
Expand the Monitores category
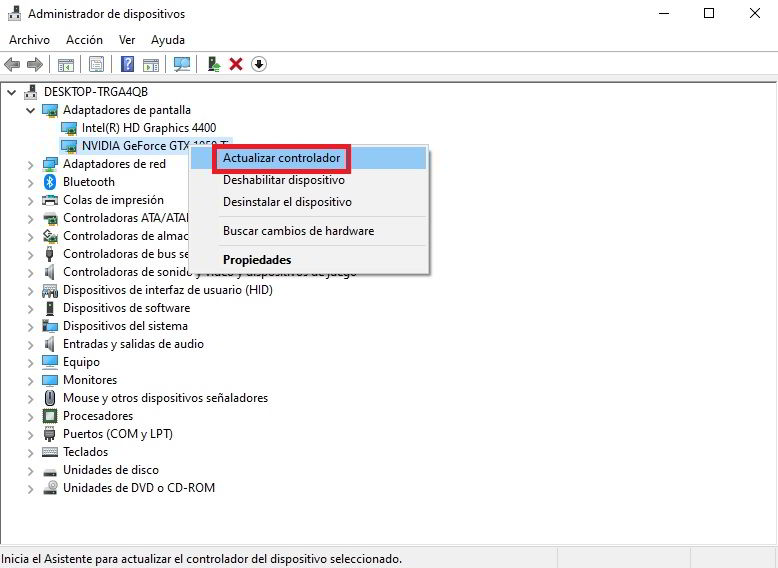click(x=30, y=380)
